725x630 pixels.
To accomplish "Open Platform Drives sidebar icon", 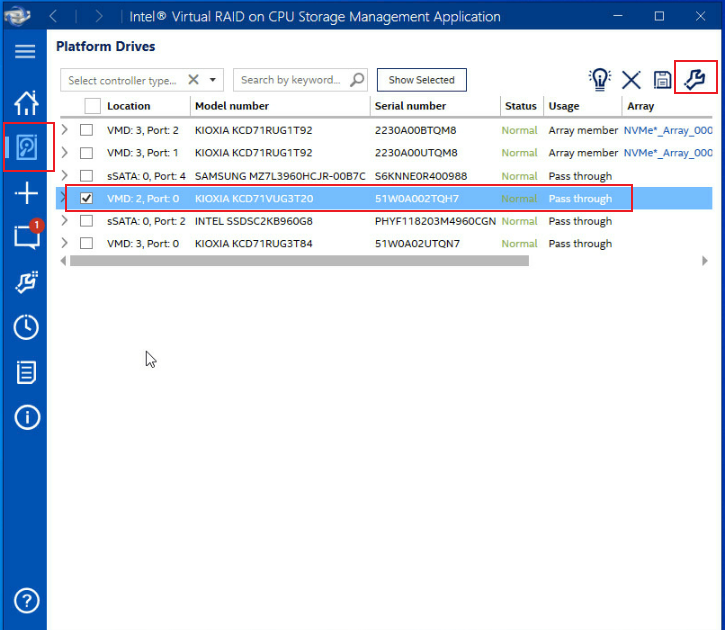I will click(x=27, y=147).
